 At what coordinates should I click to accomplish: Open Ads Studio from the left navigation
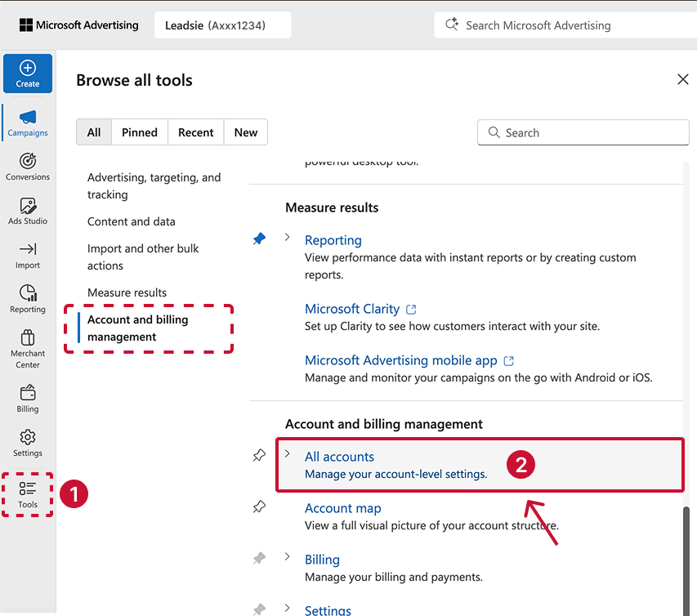pos(27,211)
